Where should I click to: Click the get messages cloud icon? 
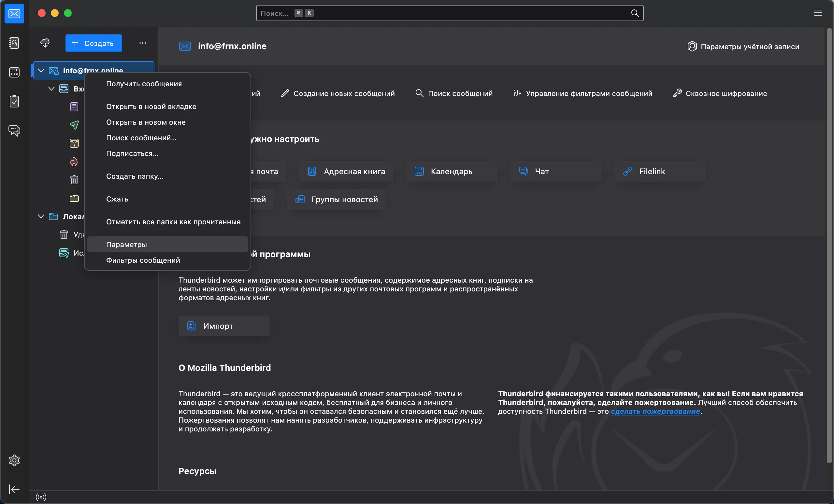click(x=45, y=43)
